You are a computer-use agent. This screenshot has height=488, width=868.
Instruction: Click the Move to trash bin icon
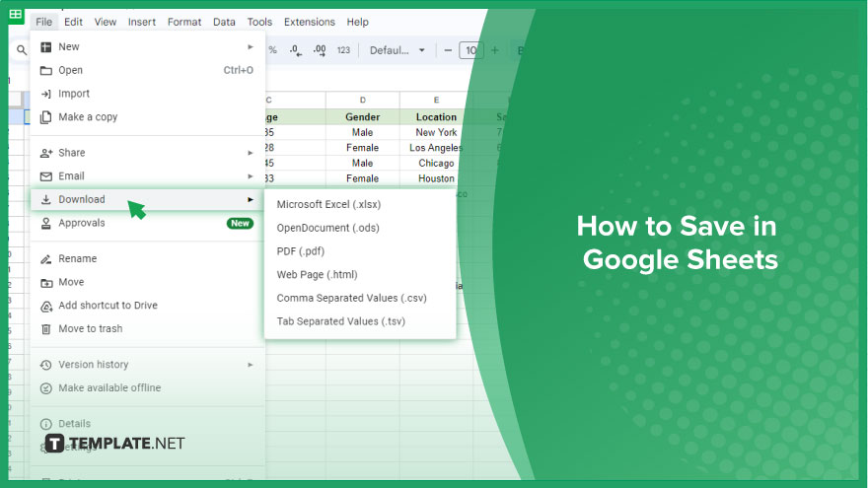click(x=46, y=328)
